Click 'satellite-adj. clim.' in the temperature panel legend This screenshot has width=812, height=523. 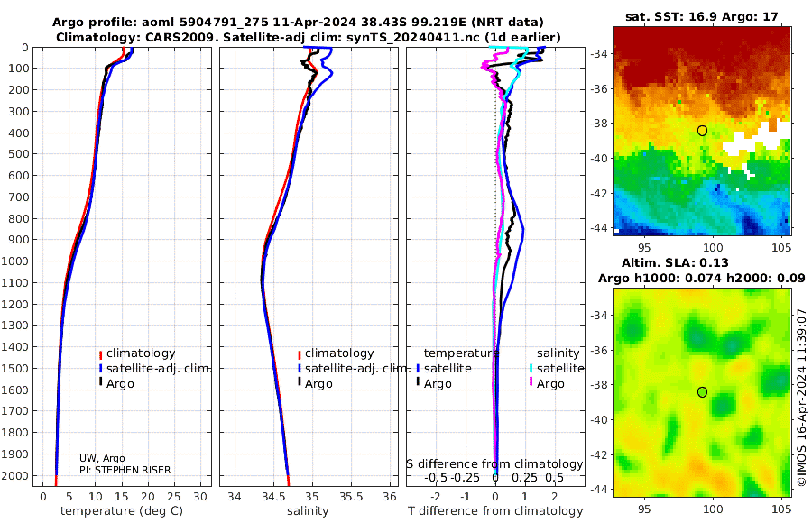pyautogui.click(x=159, y=368)
